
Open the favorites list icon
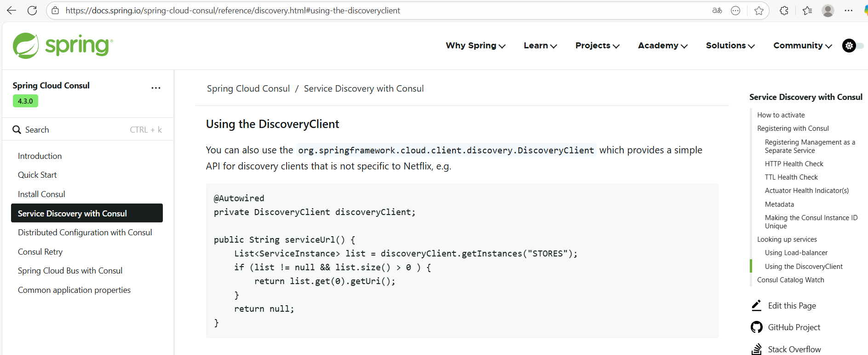[x=807, y=10]
